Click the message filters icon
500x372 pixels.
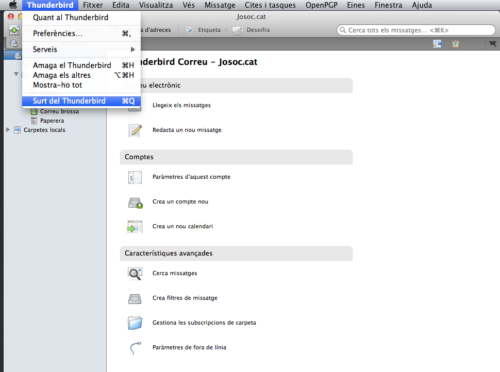pos(135,298)
